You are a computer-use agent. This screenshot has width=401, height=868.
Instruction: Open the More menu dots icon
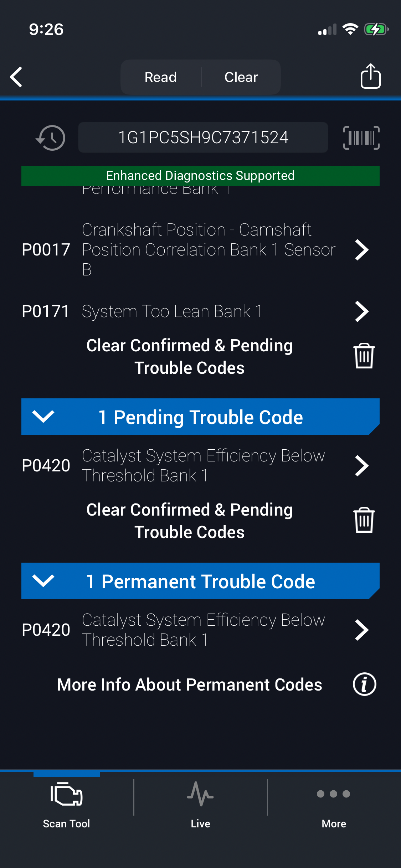[334, 794]
